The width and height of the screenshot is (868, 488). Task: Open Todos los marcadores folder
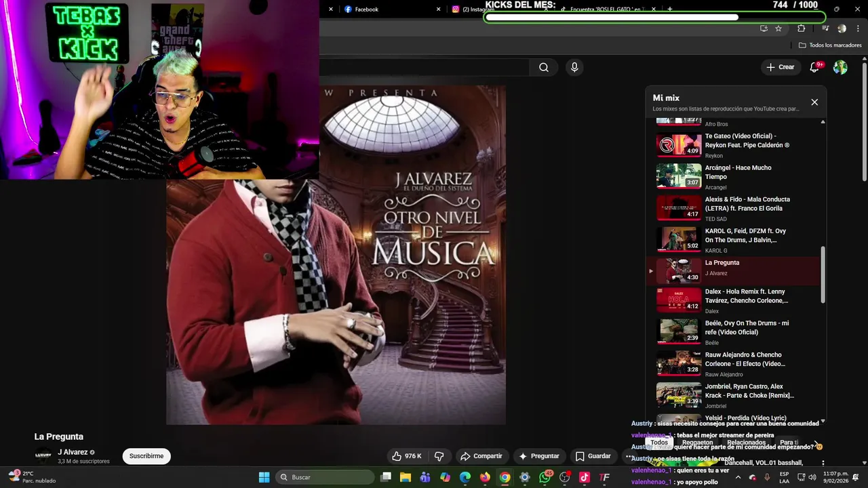[830, 45]
